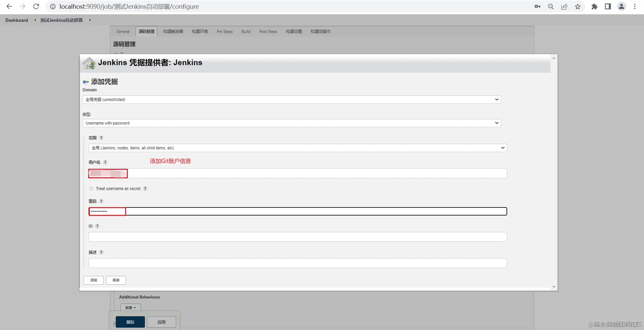Click the Jenkins credentials provider house icon
This screenshot has width=644, height=330.
click(x=89, y=63)
